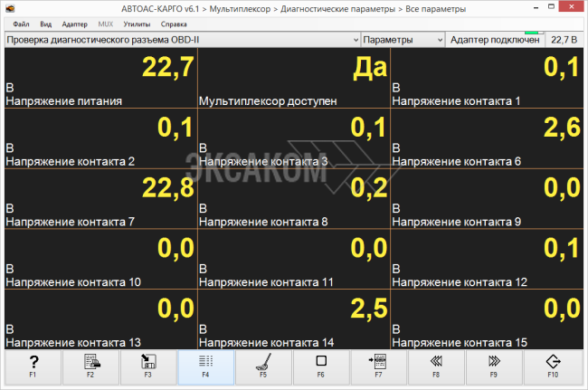Expand the OBD-II connector check dropdown
Image resolution: width=588 pixels, height=390 pixels.
pos(353,40)
